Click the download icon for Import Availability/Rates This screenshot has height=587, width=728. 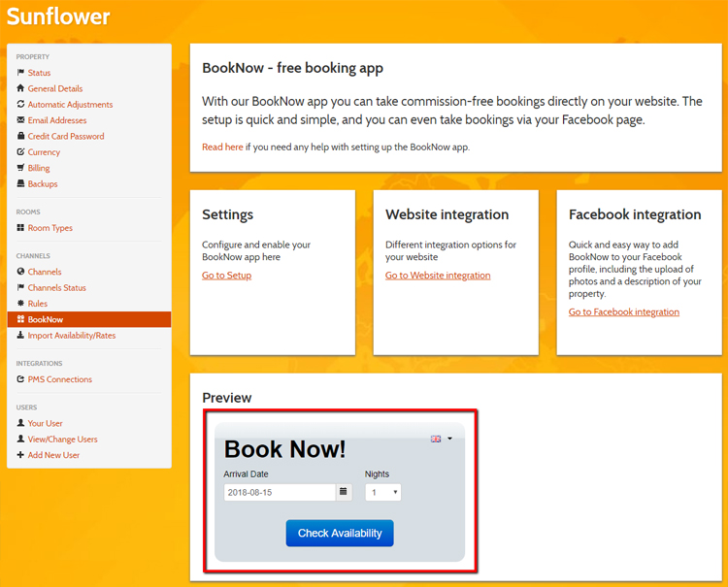20,335
